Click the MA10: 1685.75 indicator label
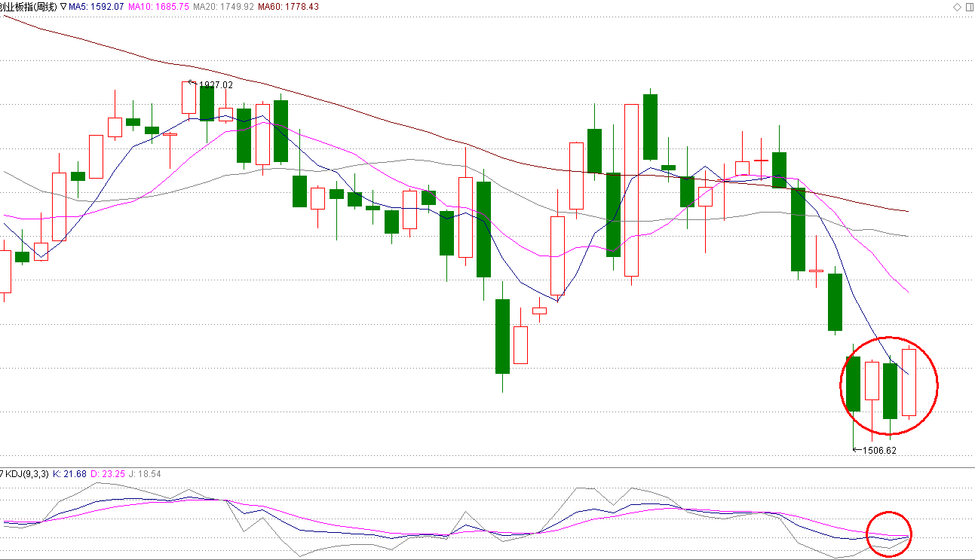The width and height of the screenshot is (975, 560). tap(158, 6)
